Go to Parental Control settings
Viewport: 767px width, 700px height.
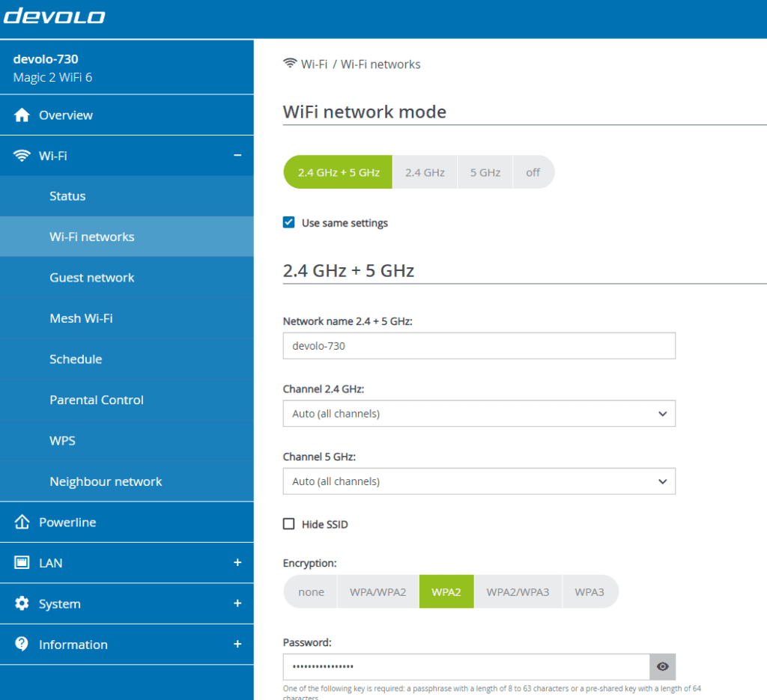click(x=97, y=400)
